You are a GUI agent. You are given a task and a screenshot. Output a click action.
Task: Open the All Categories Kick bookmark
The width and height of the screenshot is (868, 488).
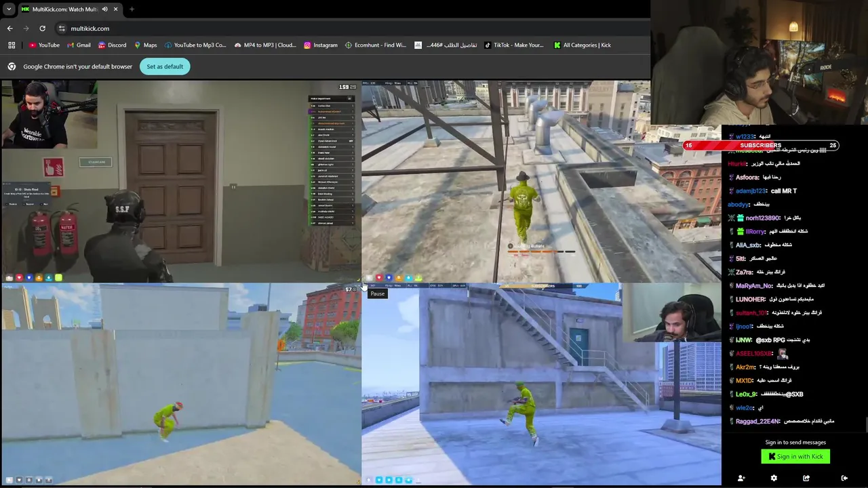583,45
